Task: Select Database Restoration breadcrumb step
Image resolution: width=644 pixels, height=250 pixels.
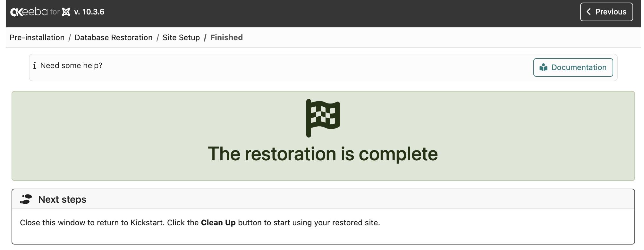Action: click(114, 38)
